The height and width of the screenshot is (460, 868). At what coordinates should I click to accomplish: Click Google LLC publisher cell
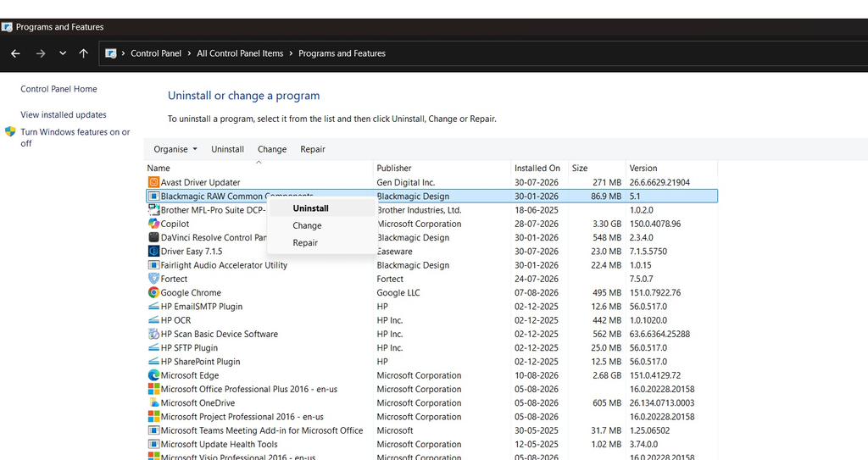398,293
